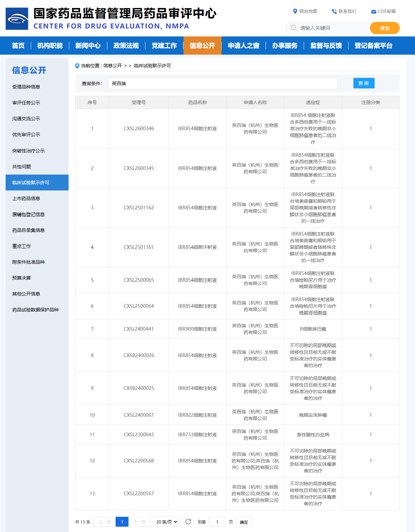Click the IBR733细胞注射液 drug name
The height and width of the screenshot is (532, 415).
tap(197, 435)
